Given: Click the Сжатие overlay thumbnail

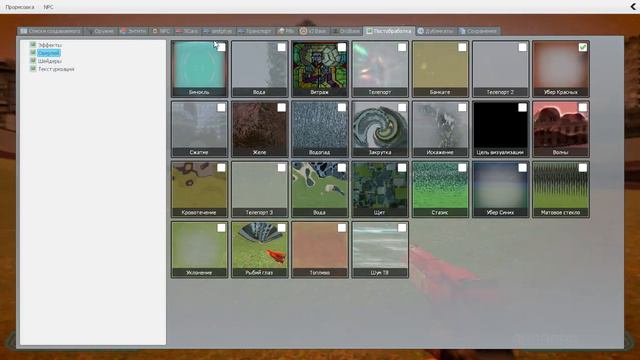Looking at the screenshot, I should [x=199, y=129].
